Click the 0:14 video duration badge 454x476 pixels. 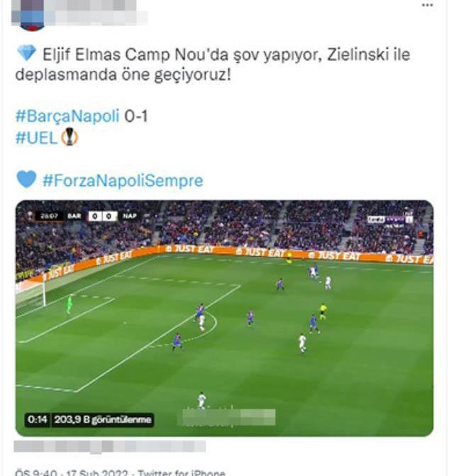[38, 420]
